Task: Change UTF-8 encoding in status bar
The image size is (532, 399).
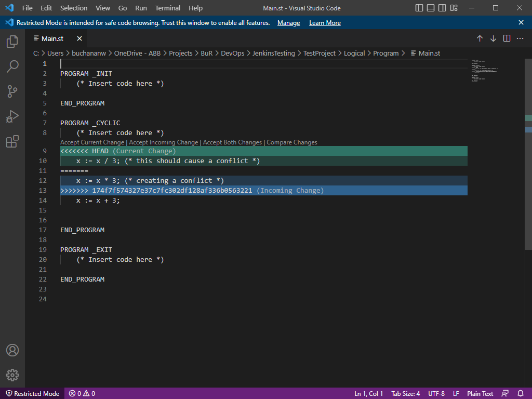Action: pos(436,394)
